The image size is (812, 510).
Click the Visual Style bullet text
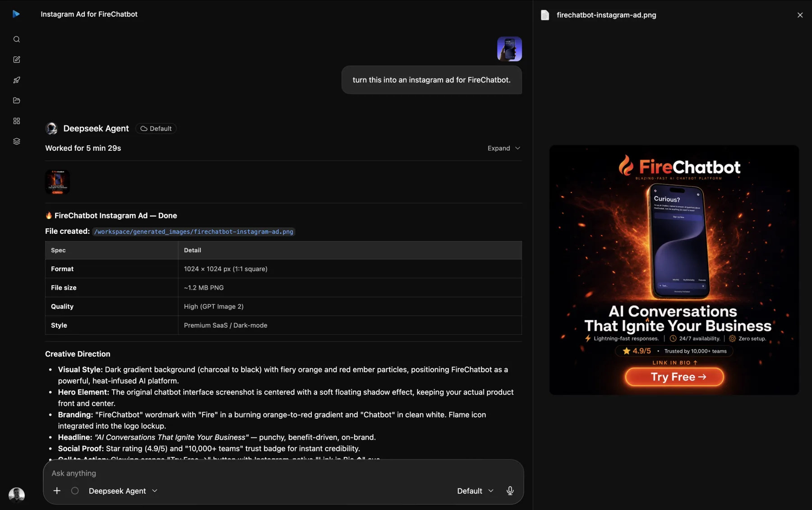[x=283, y=375]
